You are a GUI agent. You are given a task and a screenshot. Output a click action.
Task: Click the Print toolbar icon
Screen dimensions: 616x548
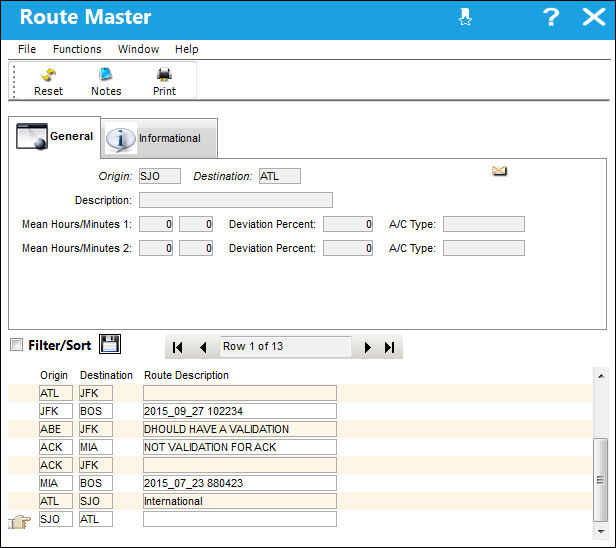pos(164,82)
